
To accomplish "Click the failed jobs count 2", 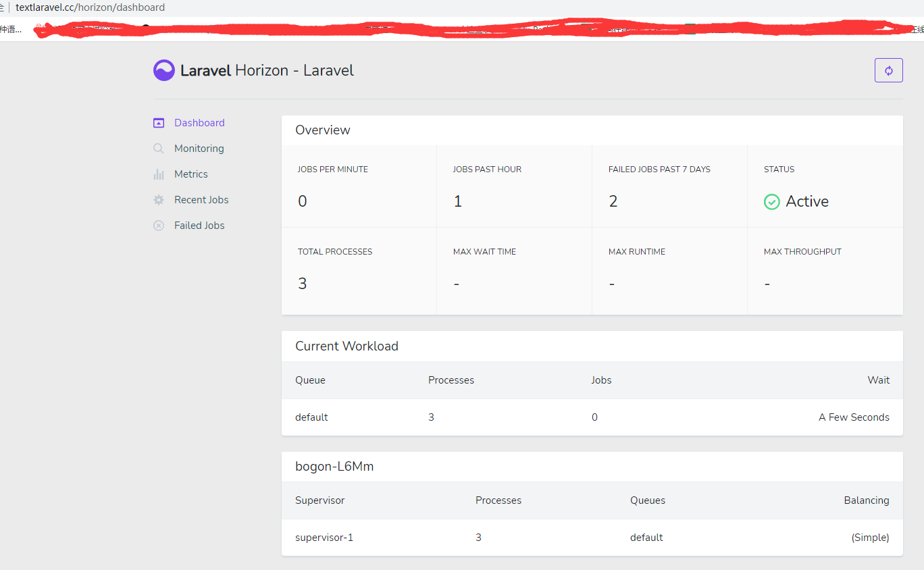I will 613,201.
